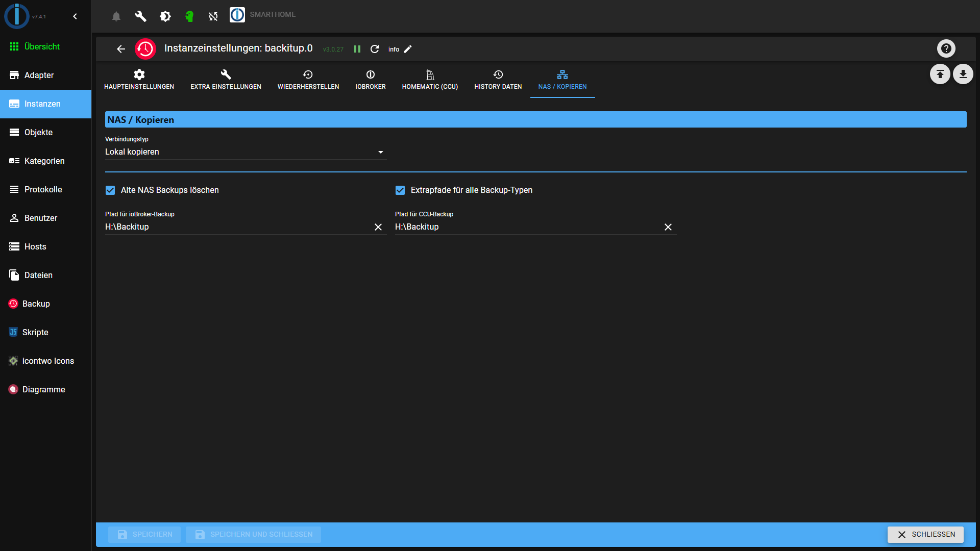
Task: Clear the CCU-Backup path with X
Action: click(668, 227)
